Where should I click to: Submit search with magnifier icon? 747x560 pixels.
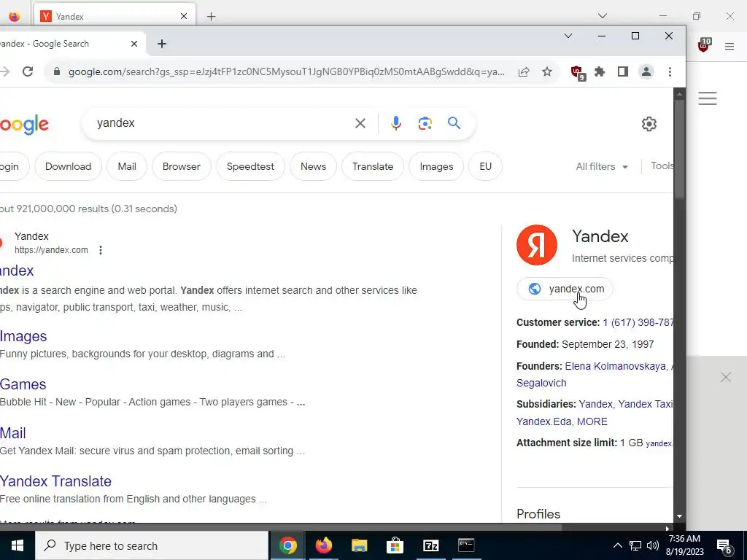(454, 123)
